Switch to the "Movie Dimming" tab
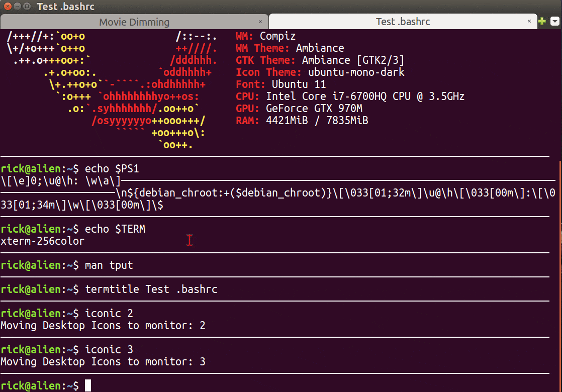The height and width of the screenshot is (392, 562). tap(133, 22)
